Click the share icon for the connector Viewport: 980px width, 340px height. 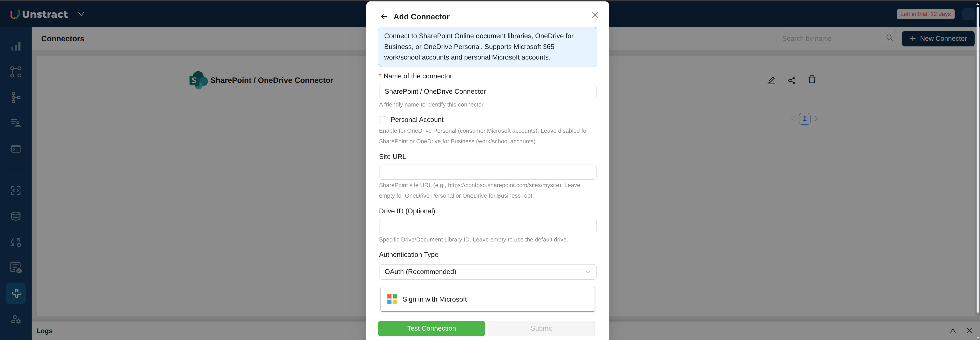click(792, 80)
